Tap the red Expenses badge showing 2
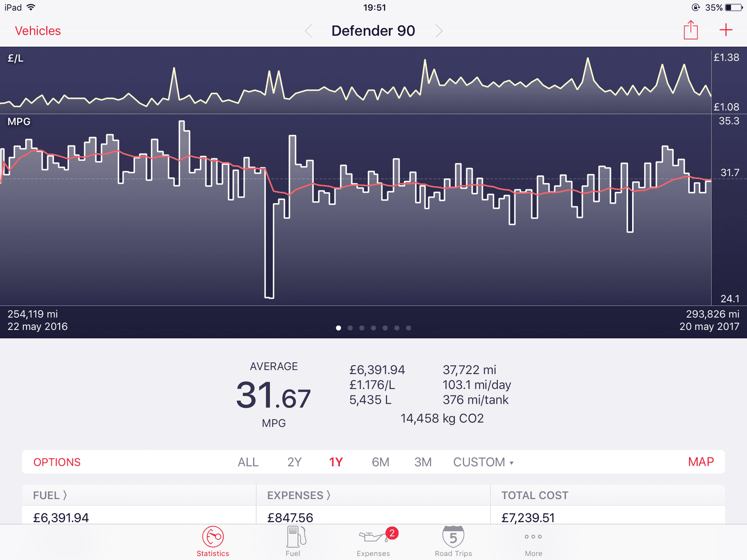 pyautogui.click(x=392, y=533)
